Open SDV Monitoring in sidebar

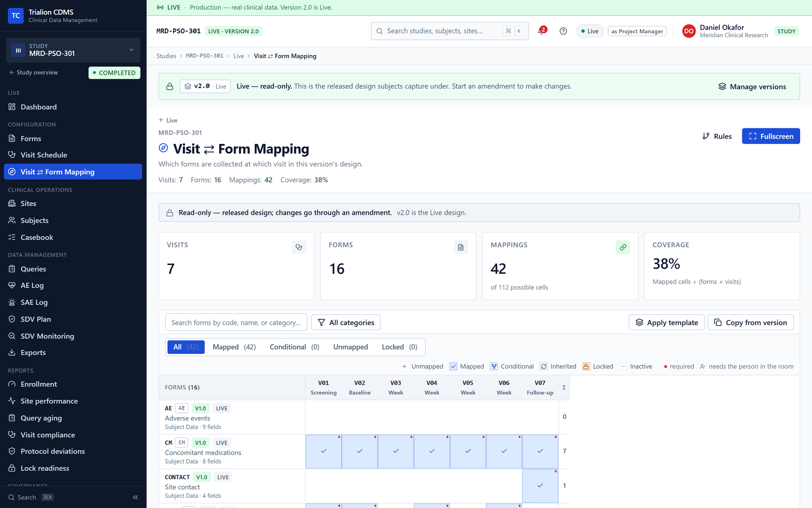tap(73, 336)
